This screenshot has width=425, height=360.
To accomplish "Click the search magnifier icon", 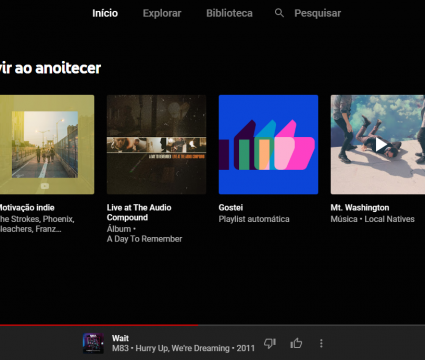I will (x=279, y=13).
